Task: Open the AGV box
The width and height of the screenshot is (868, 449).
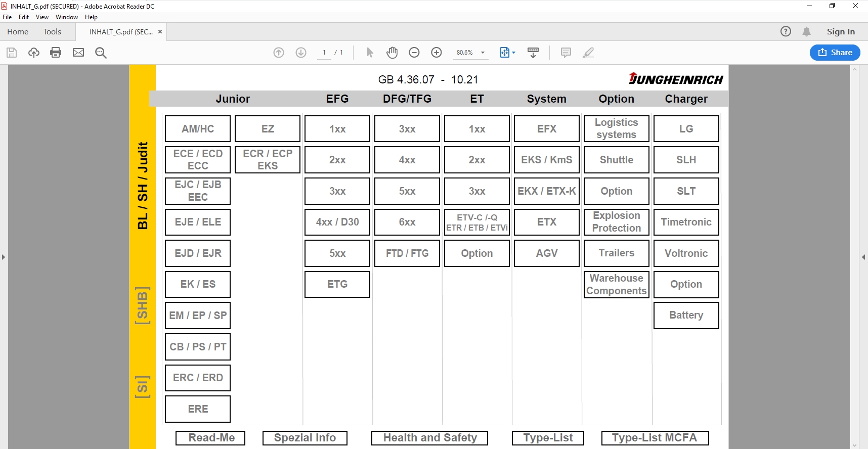Action: [547, 253]
